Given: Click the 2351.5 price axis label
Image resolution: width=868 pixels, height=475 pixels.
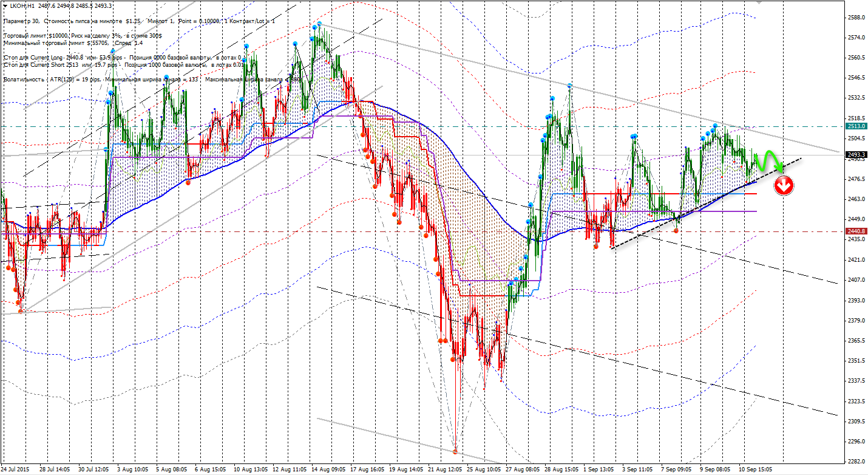Looking at the screenshot, I should 855,360.
